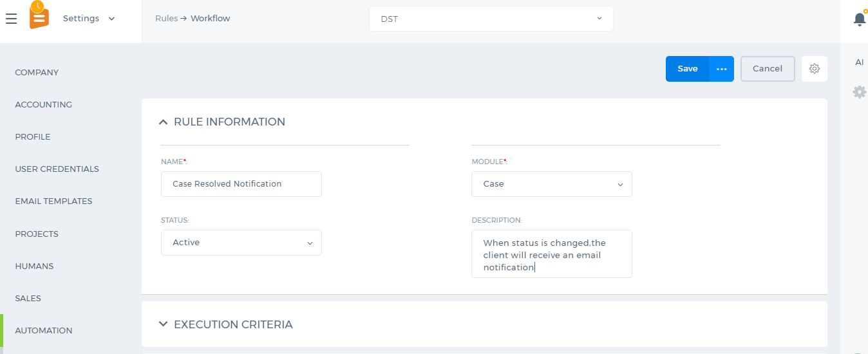Click the Save button
Screen dimensions: 868x354
point(687,69)
